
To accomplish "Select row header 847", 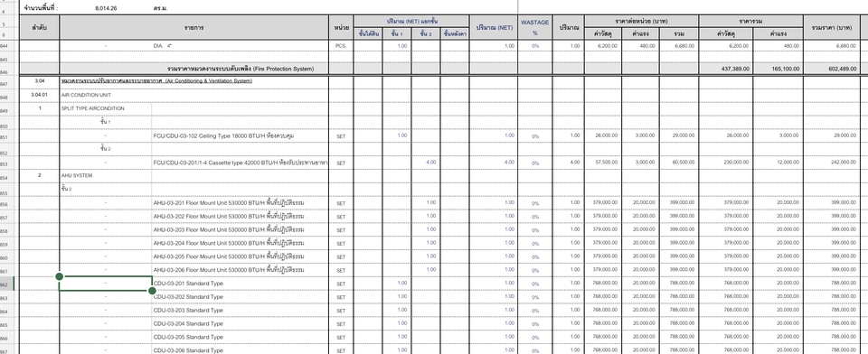I will coord(6,83).
